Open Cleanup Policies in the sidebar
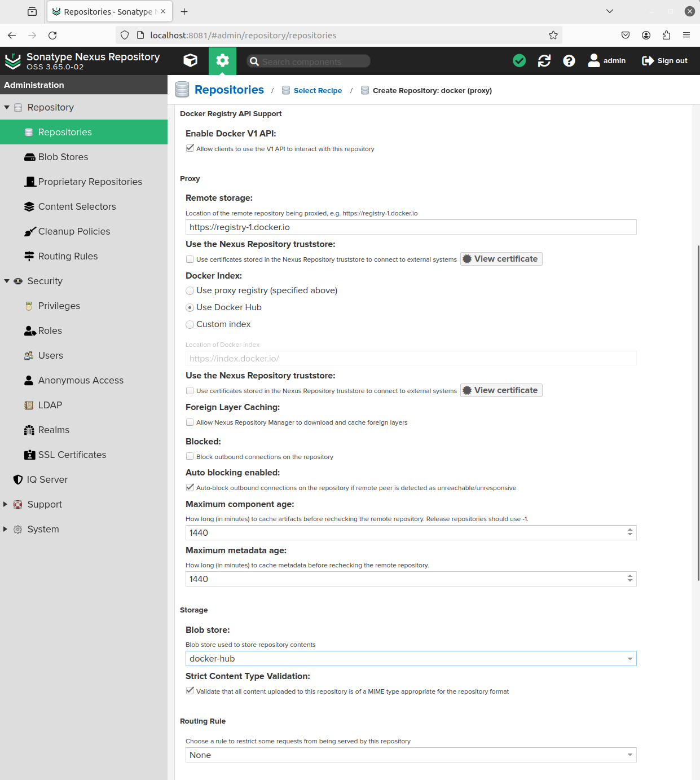 (83, 231)
